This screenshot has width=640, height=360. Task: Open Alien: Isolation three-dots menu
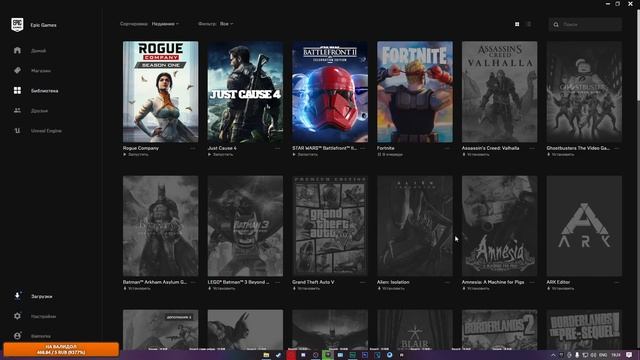coord(447,282)
